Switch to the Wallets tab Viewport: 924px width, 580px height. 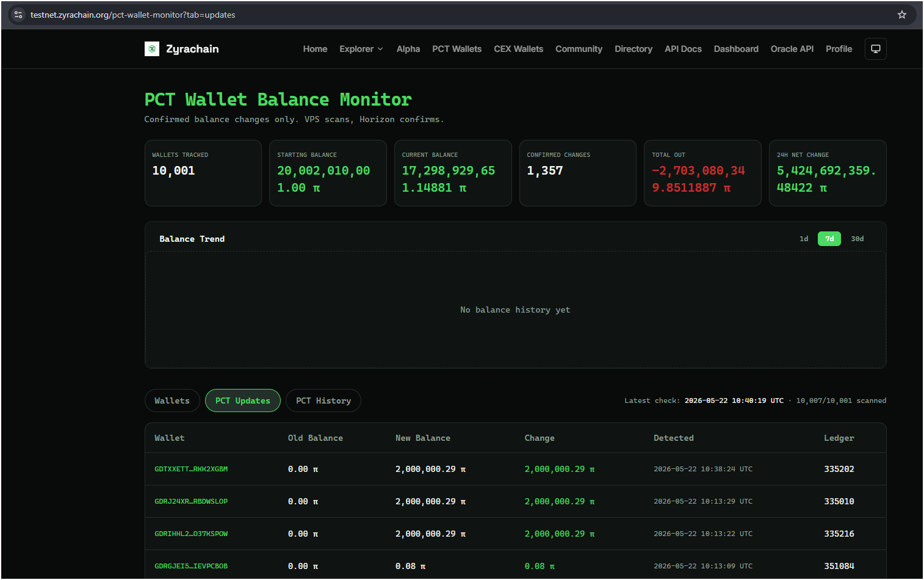pyautogui.click(x=172, y=401)
